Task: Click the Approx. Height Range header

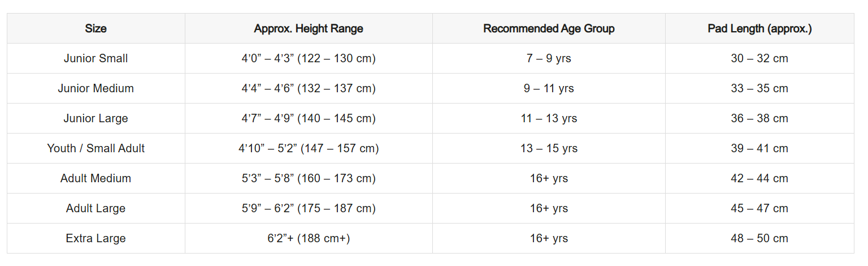Action: click(x=309, y=28)
